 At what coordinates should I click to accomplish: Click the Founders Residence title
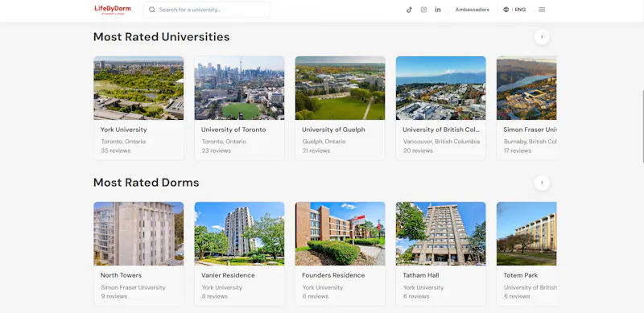pyautogui.click(x=333, y=275)
